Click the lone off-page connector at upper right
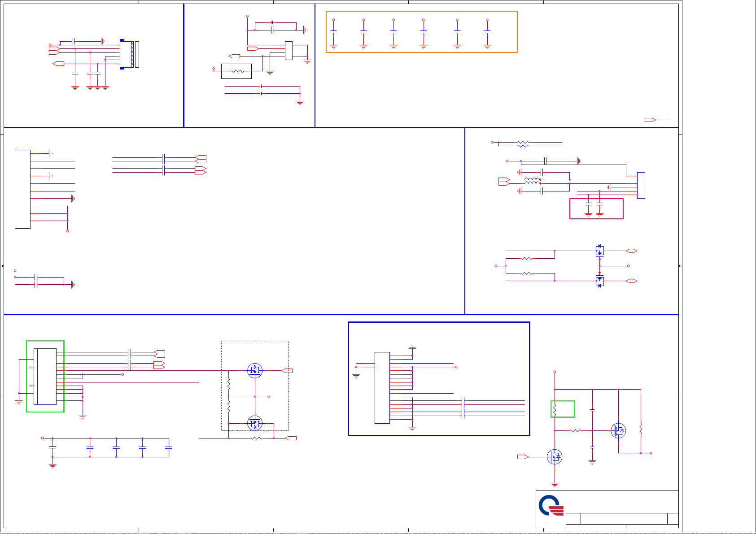 pyautogui.click(x=650, y=120)
